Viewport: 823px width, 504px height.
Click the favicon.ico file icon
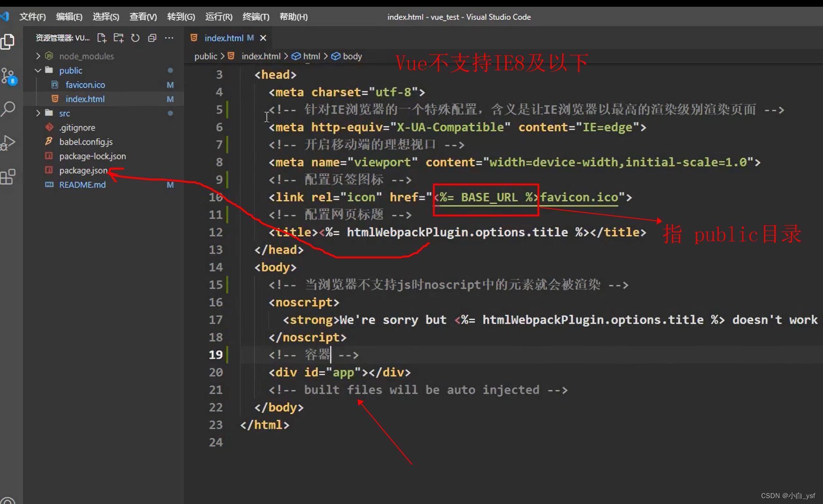coord(55,85)
